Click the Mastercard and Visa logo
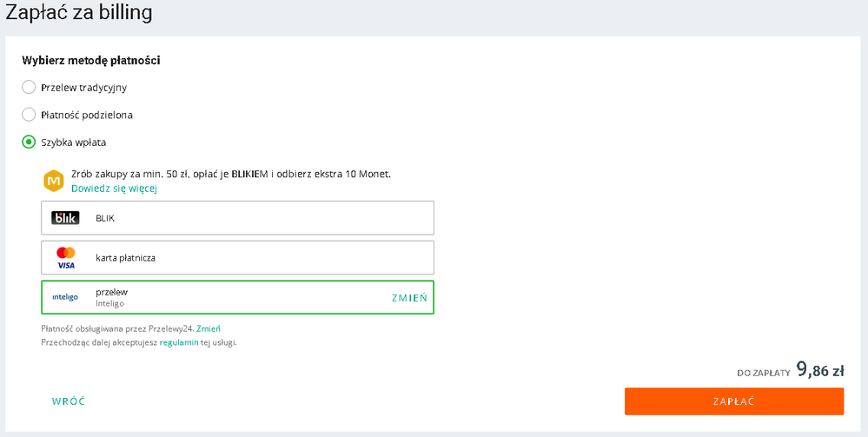Image resolution: width=868 pixels, height=437 pixels. pyautogui.click(x=65, y=258)
